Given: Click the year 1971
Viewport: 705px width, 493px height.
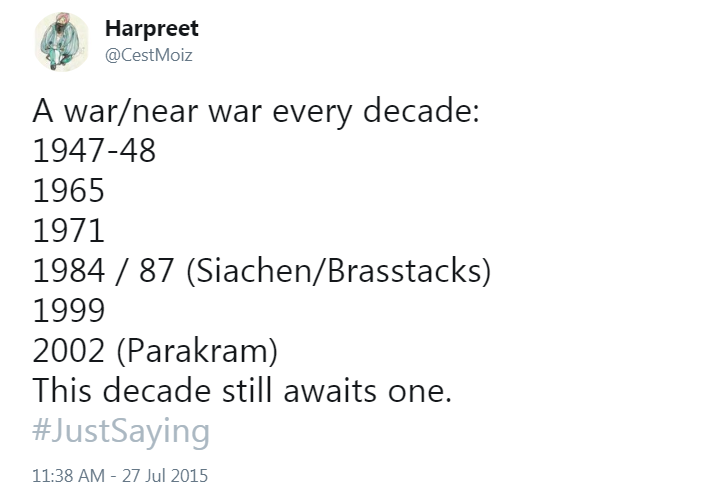Looking at the screenshot, I should point(69,231).
